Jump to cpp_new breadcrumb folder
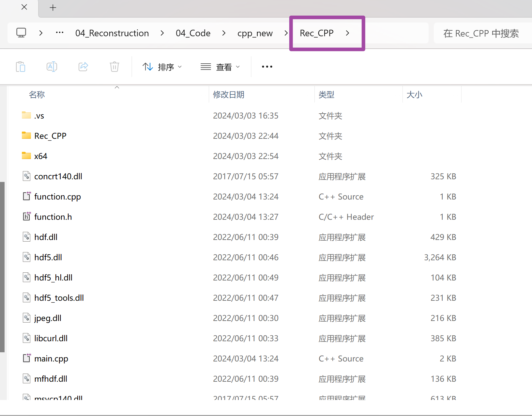532x416 pixels. point(255,33)
